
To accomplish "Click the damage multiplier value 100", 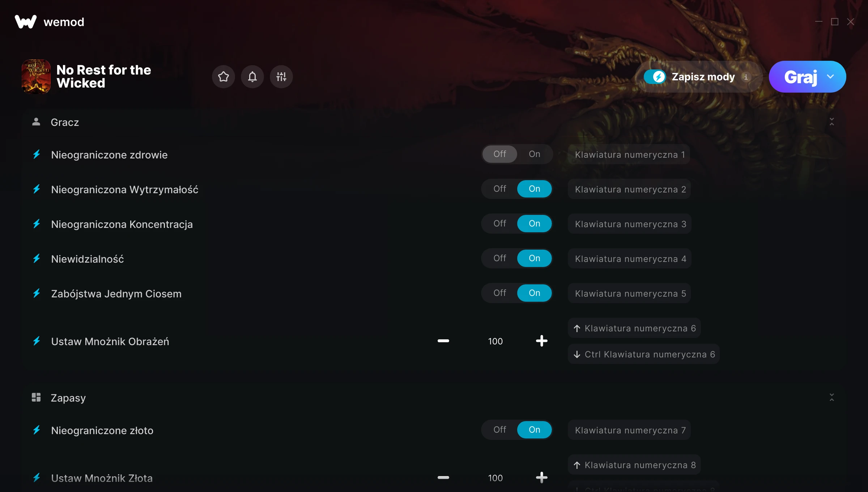I will (495, 341).
